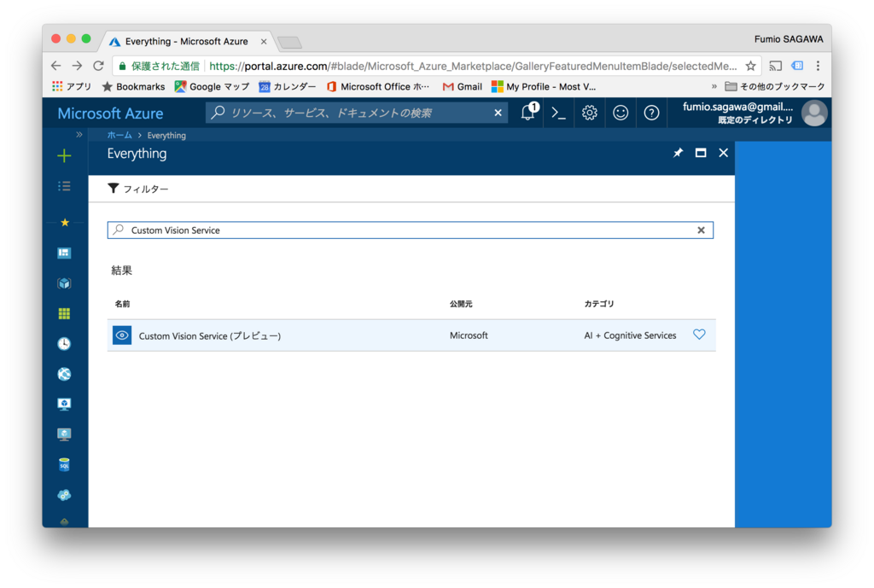Go forward in Chrome browser
Screen dimensions: 874x588
pos(77,66)
